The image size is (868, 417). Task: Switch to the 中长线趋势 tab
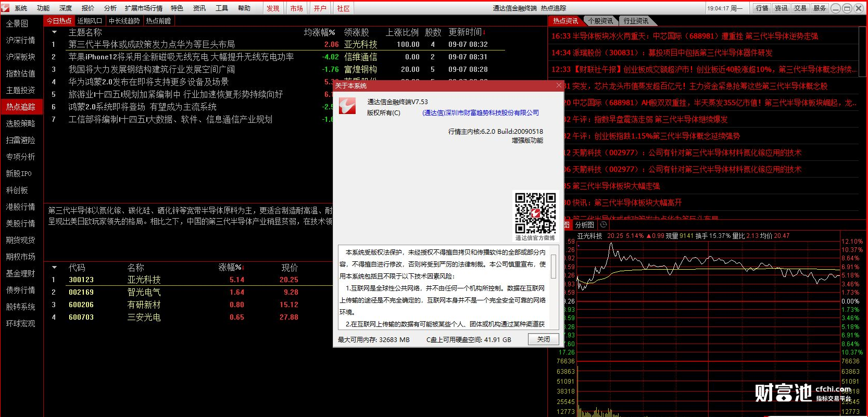click(x=124, y=21)
